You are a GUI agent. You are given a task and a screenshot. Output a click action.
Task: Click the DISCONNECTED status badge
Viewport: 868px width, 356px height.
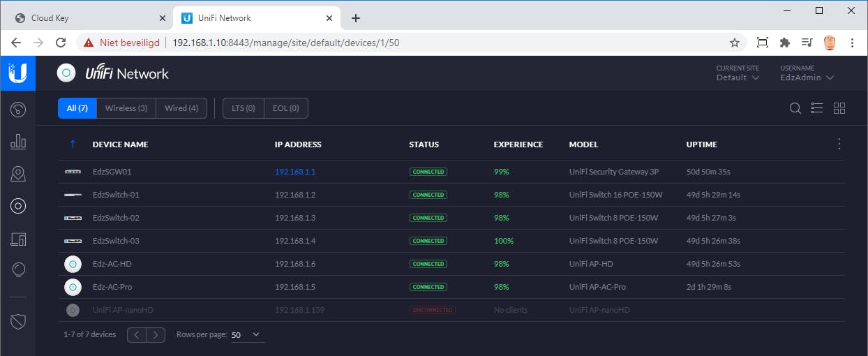[x=433, y=310]
